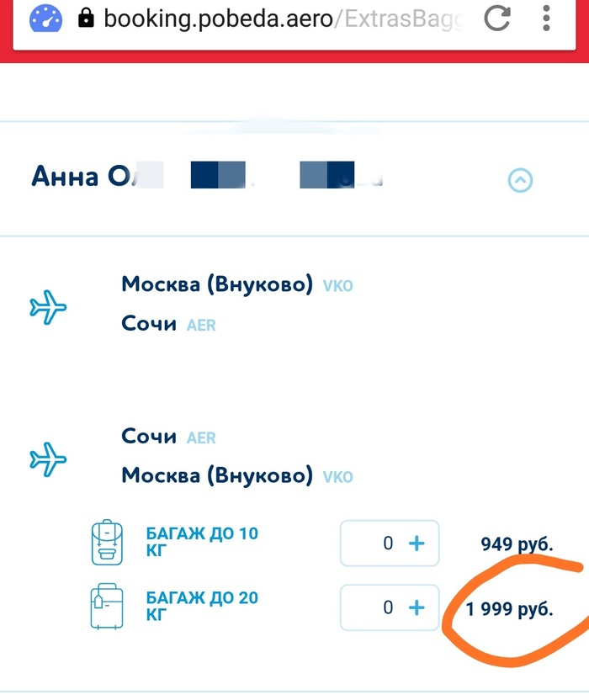Click the Moscow to Sochi airplane icon
Screen dimensions: 589x700
[48, 307]
